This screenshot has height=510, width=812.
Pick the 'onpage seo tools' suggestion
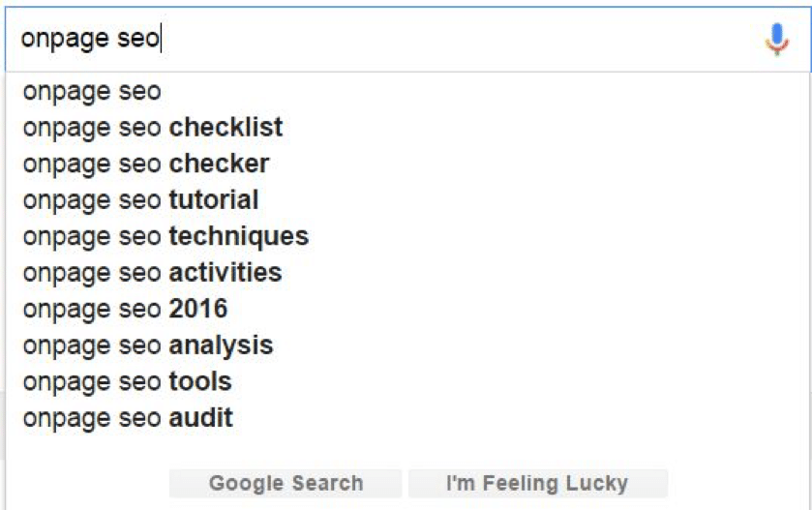coord(407,381)
